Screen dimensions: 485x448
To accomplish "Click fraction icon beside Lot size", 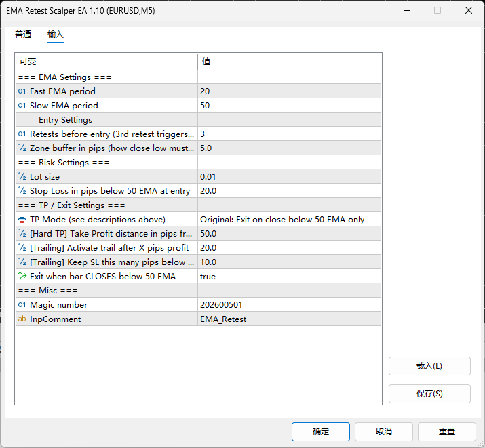I will tap(22, 176).
